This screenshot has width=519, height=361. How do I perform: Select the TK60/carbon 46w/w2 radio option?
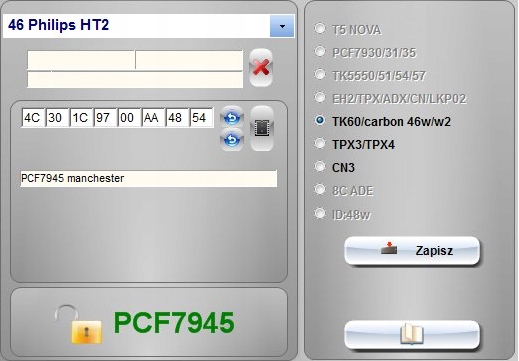[320, 120]
